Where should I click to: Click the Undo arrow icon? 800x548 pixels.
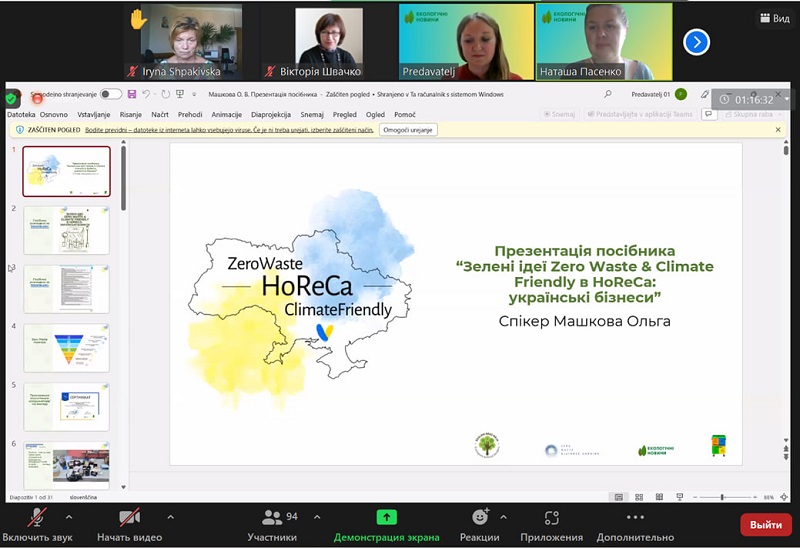tap(146, 94)
